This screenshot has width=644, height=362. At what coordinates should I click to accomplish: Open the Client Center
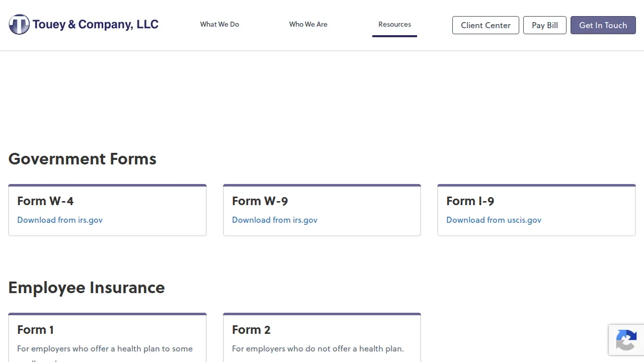click(x=486, y=25)
